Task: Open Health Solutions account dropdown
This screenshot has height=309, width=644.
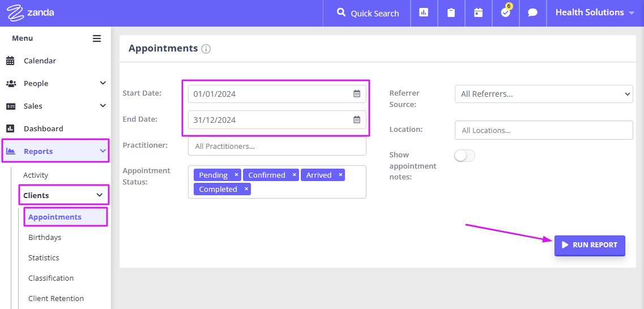Action: point(595,12)
